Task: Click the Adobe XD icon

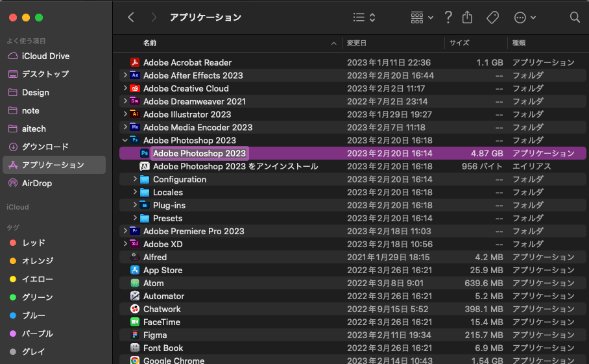Action: [135, 244]
